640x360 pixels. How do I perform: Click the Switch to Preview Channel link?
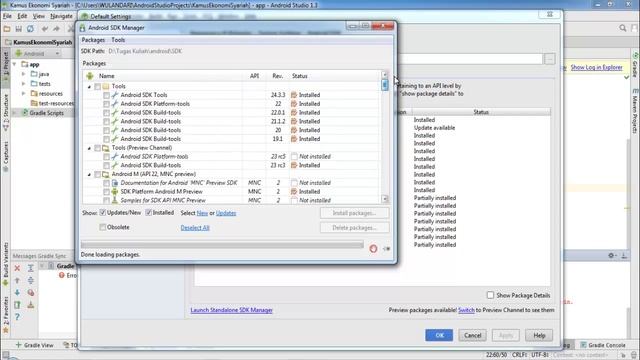coord(466,310)
